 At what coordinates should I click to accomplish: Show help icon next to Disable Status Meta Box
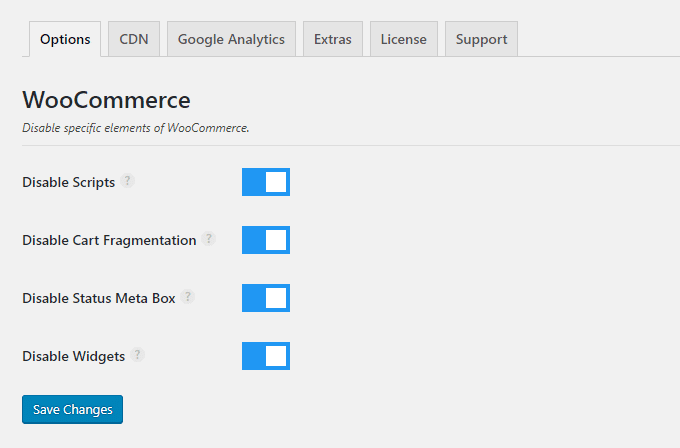point(188,297)
